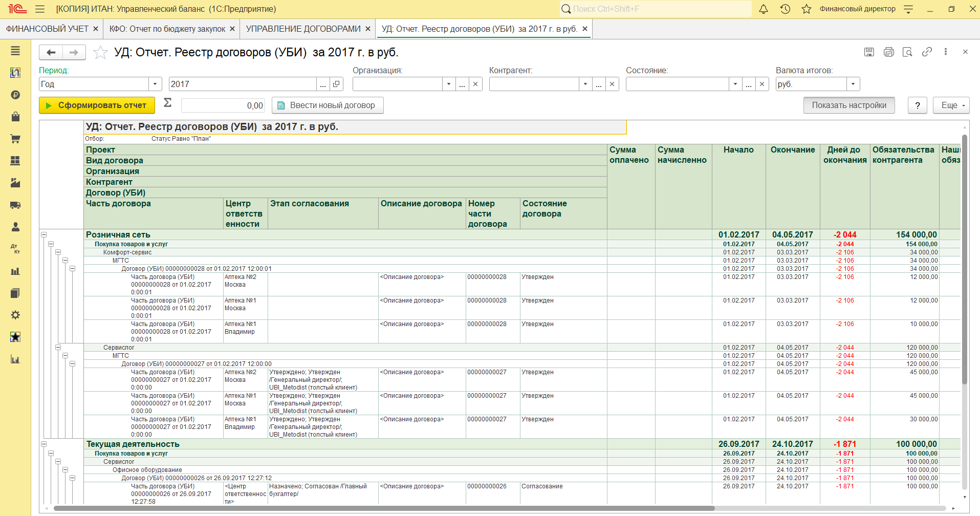The width and height of the screenshot is (980, 516).
Task: Collapse the Текущая деятельность group
Action: point(44,444)
